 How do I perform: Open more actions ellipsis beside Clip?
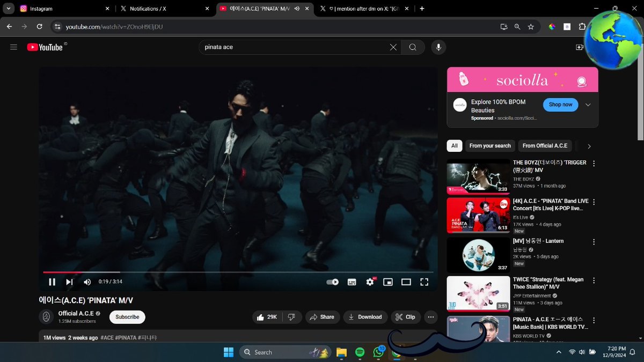point(431,317)
